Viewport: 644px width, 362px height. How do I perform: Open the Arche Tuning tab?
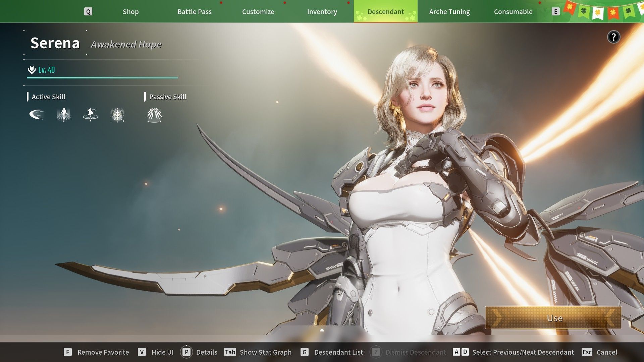click(x=449, y=12)
